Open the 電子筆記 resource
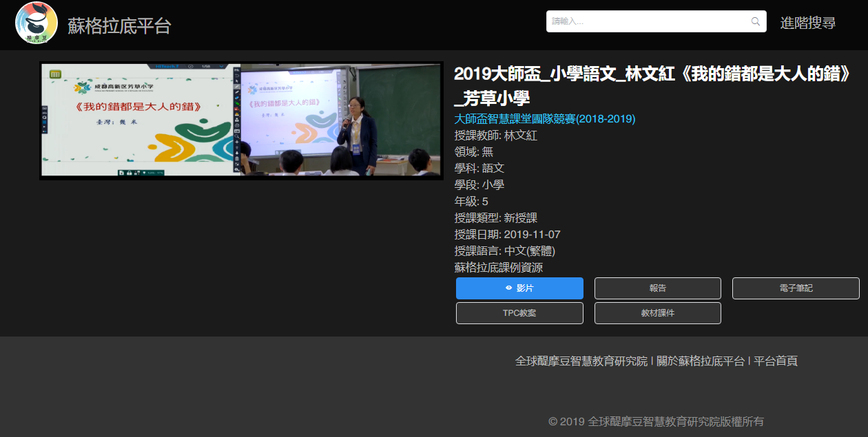 pyautogui.click(x=795, y=288)
